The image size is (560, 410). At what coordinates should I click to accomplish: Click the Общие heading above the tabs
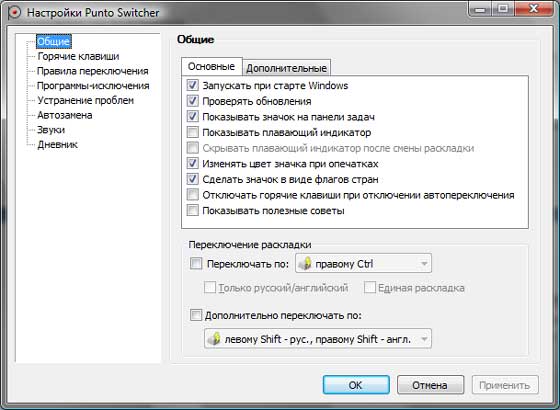(195, 39)
